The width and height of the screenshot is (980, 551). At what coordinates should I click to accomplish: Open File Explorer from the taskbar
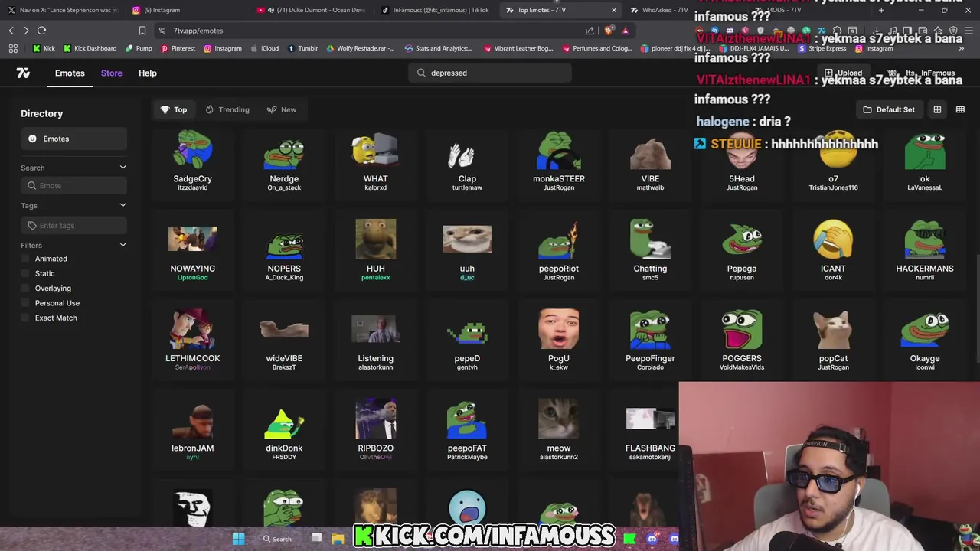click(338, 539)
